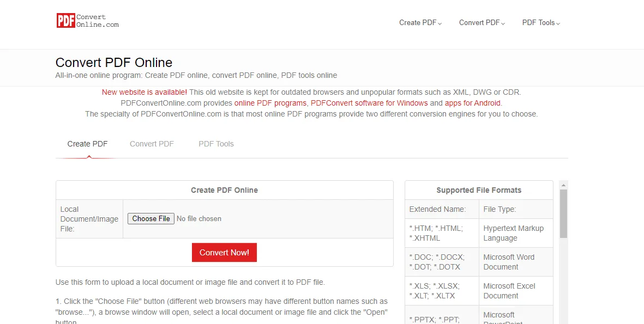Switch to the PDF Tools tab
This screenshot has width=644, height=324.
pyautogui.click(x=216, y=143)
